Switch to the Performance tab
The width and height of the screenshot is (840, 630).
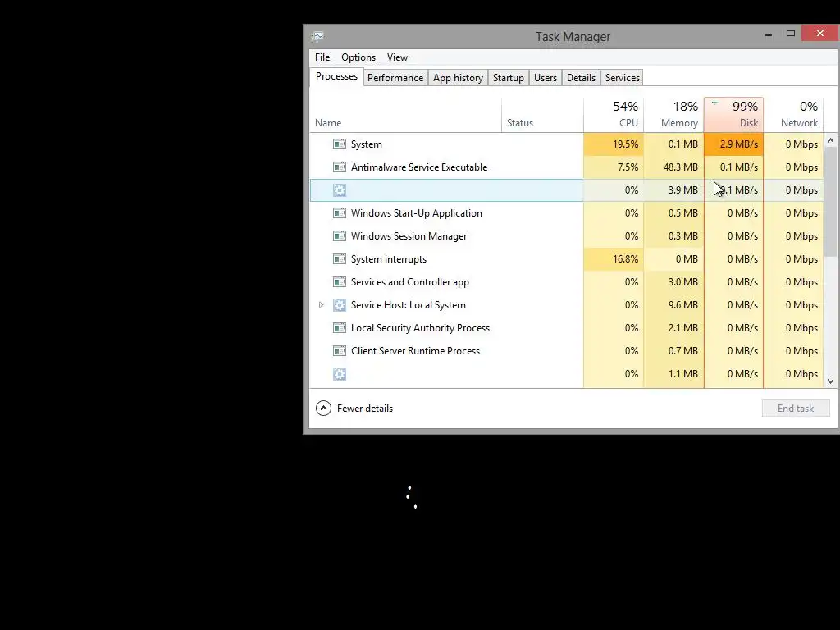coord(395,78)
